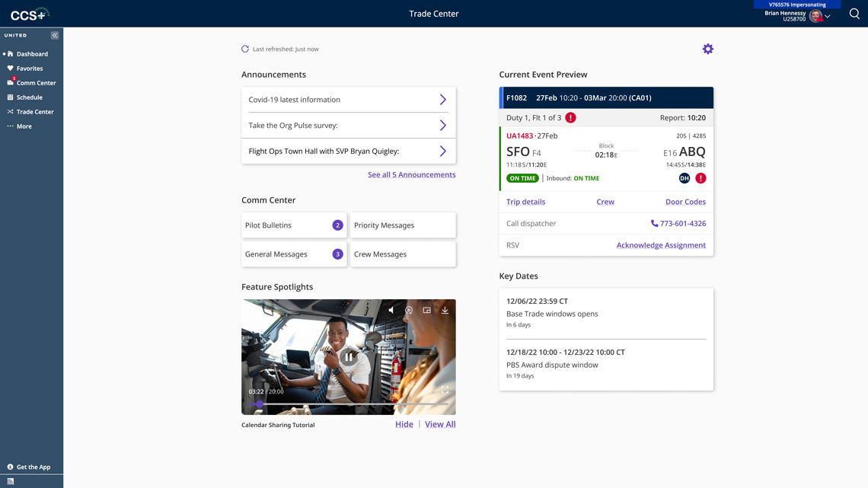Pause the playing tutorial video

pos(348,356)
